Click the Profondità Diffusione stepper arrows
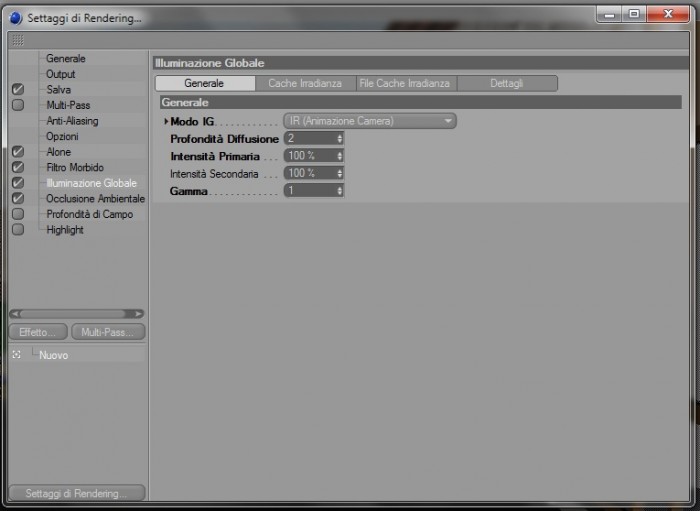700x511 pixels. click(340, 138)
